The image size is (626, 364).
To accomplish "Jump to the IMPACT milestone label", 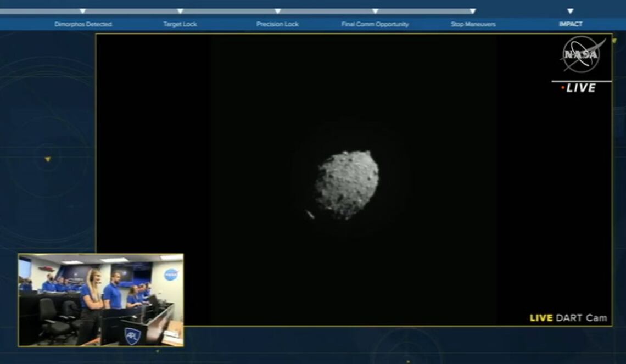I will [x=570, y=24].
